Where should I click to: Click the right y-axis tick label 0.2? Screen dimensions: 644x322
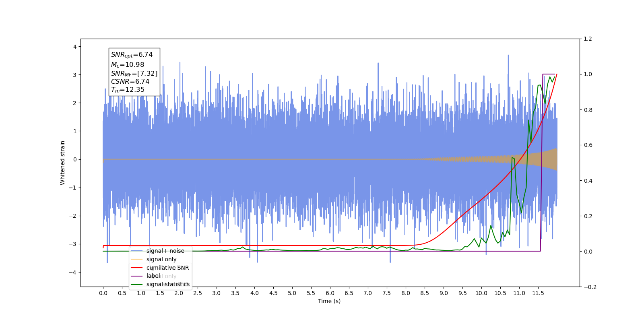[x=588, y=216]
